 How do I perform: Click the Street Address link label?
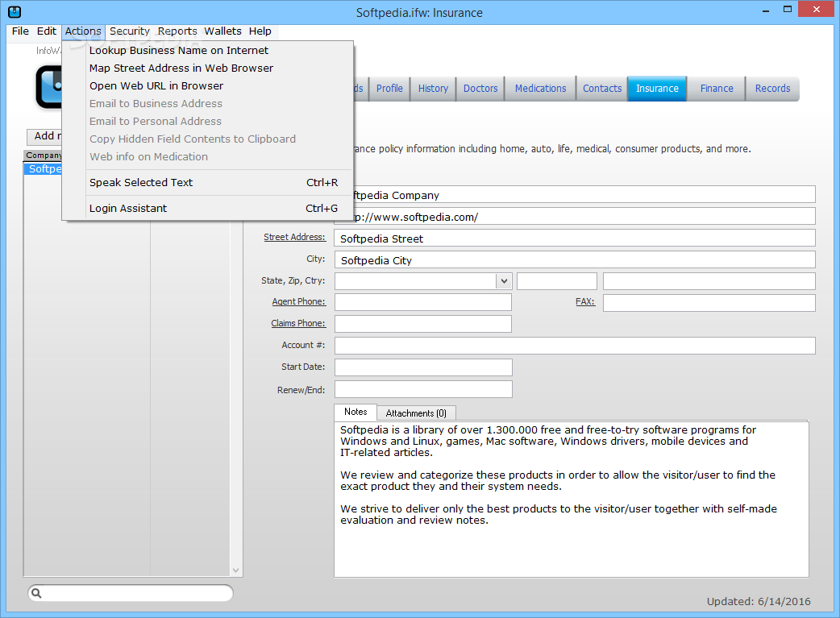pos(294,237)
